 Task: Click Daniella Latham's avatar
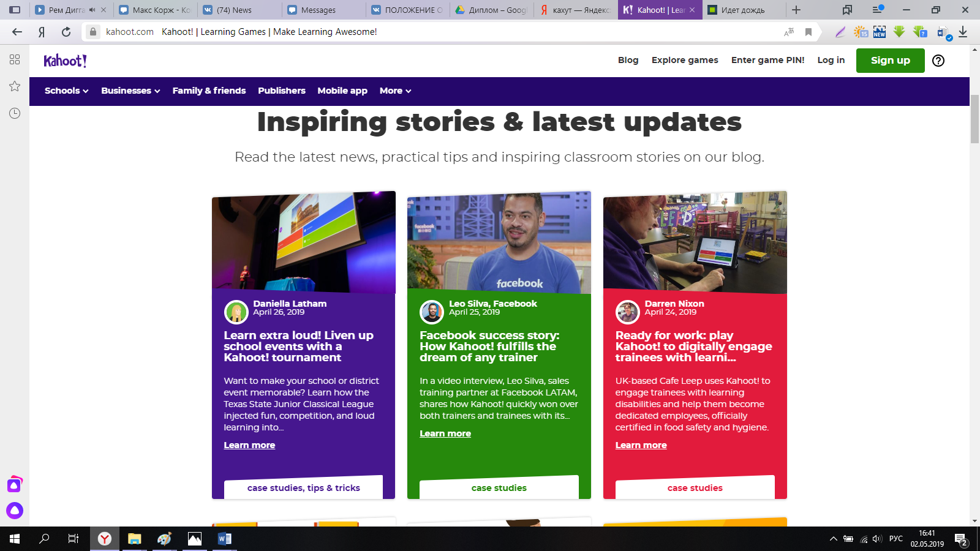point(236,312)
